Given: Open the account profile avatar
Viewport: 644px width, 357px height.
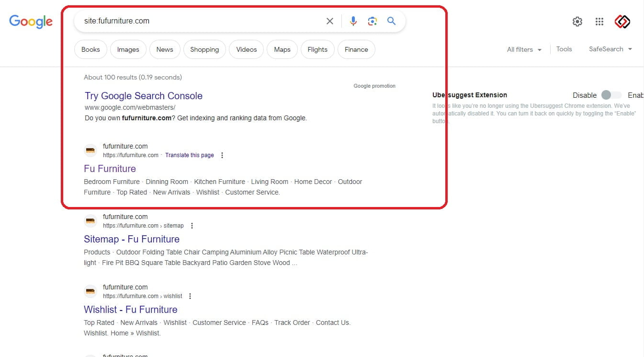Looking at the screenshot, I should [622, 22].
